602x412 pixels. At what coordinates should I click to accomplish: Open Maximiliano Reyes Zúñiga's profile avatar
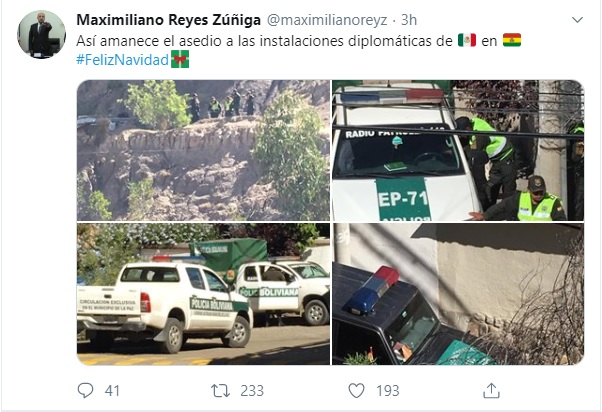coord(41,35)
